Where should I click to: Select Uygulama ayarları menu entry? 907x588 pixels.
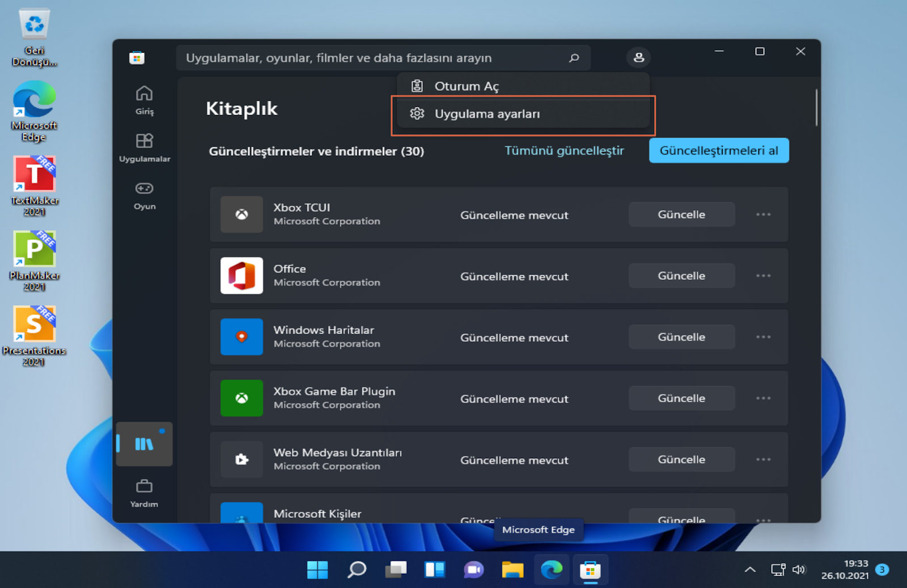(523, 114)
